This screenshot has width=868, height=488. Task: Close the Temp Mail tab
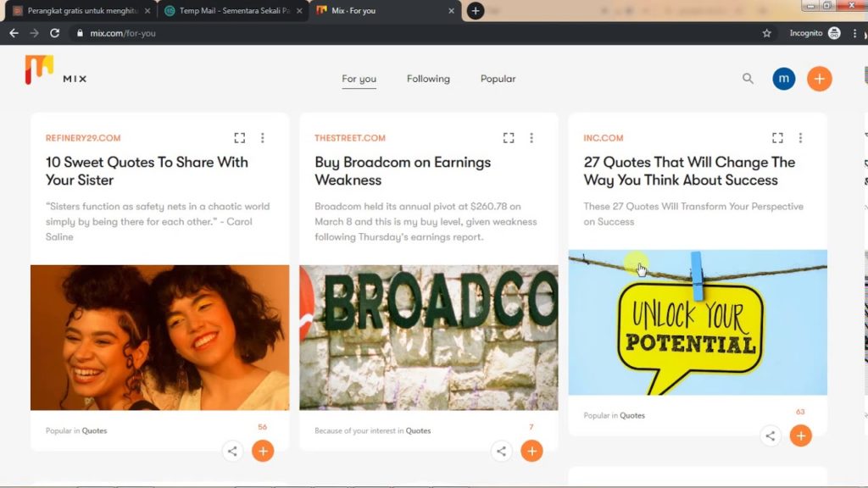click(299, 10)
